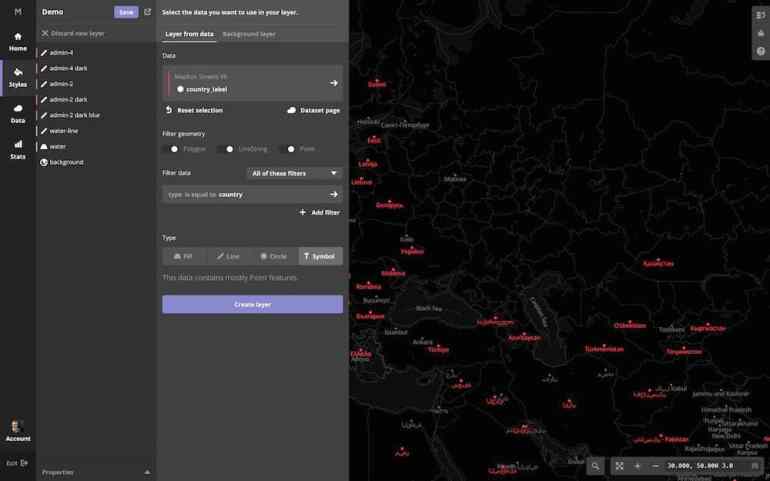Viewport: 770px width, 481px height.
Task: Zoom out with the minus icon
Action: [x=656, y=466]
